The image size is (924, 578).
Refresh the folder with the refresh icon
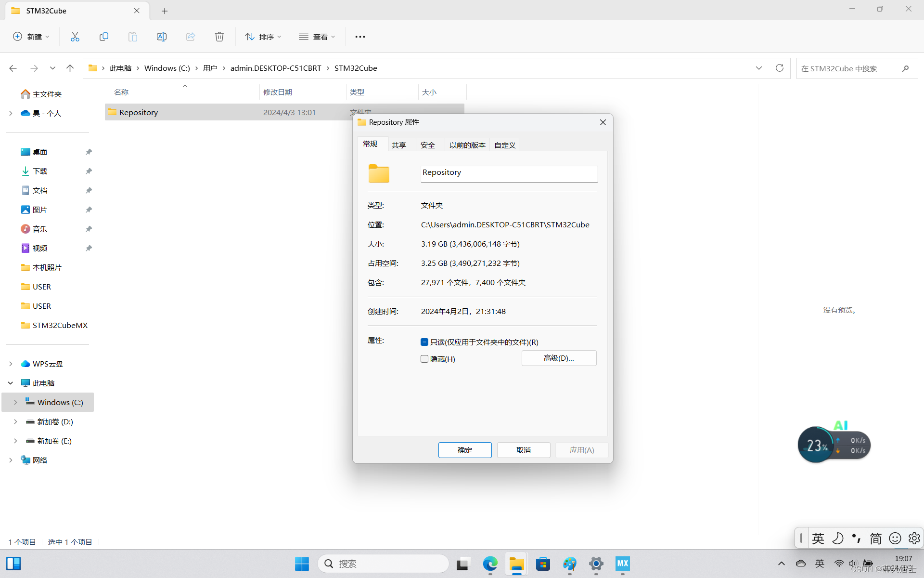tap(780, 68)
